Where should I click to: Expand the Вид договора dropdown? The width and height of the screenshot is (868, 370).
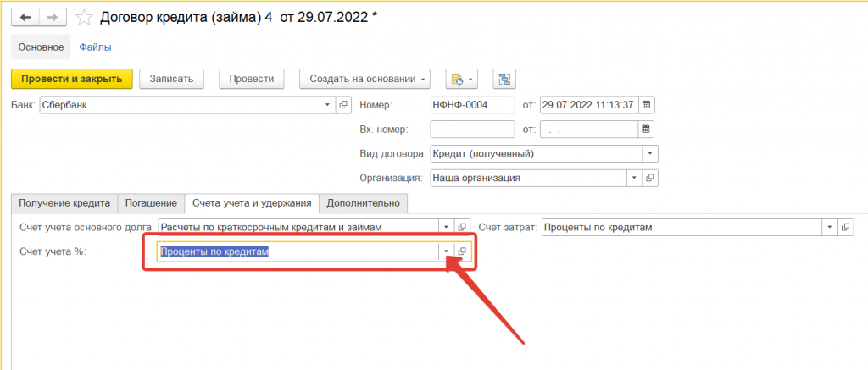649,154
